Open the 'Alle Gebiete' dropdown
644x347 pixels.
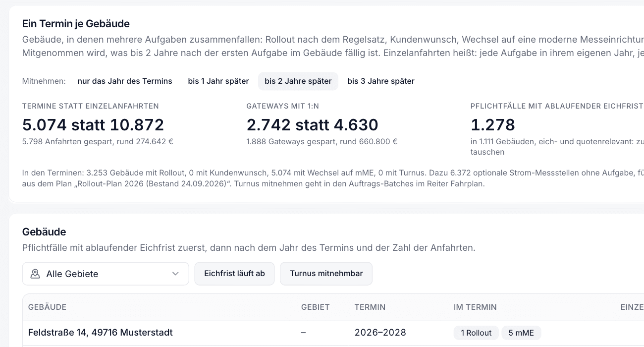106,274
